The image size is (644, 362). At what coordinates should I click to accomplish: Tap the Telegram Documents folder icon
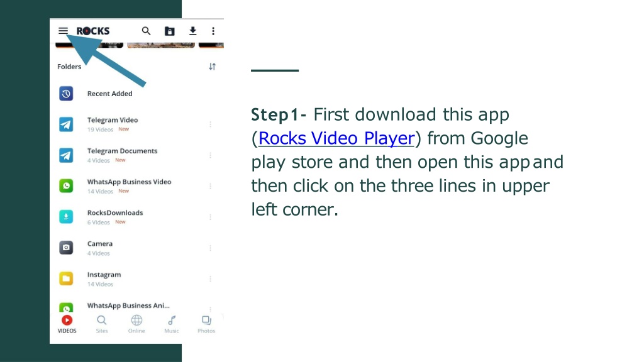66,155
